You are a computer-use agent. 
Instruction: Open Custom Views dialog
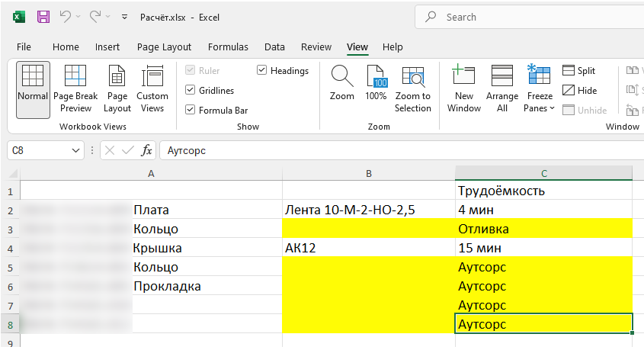(x=152, y=89)
